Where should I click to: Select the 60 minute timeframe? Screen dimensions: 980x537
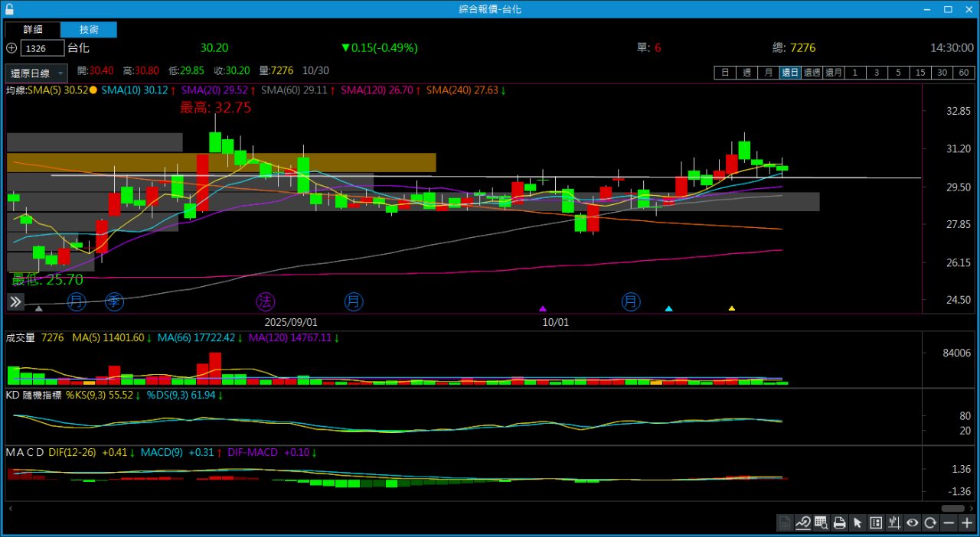(964, 73)
